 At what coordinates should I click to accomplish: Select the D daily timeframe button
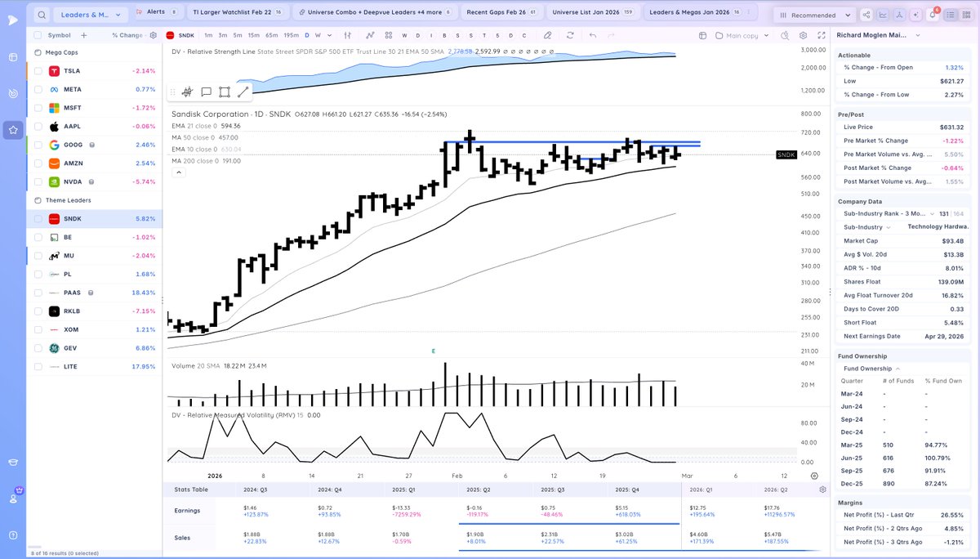(x=307, y=35)
